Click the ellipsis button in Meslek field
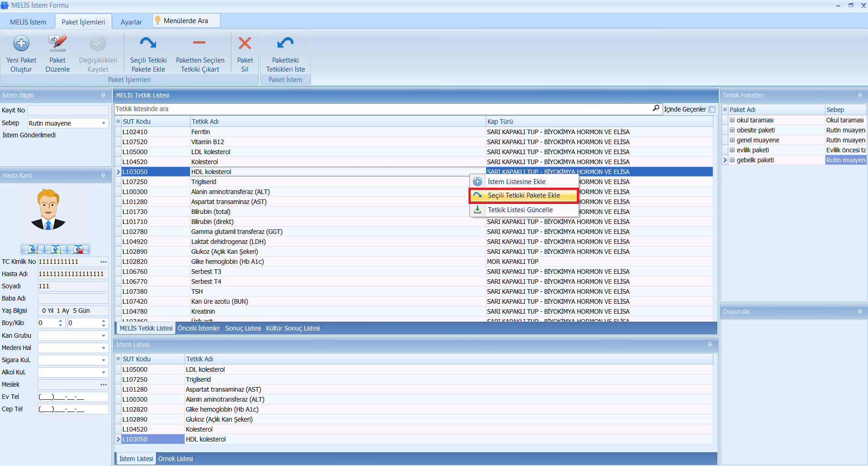 pyautogui.click(x=103, y=384)
